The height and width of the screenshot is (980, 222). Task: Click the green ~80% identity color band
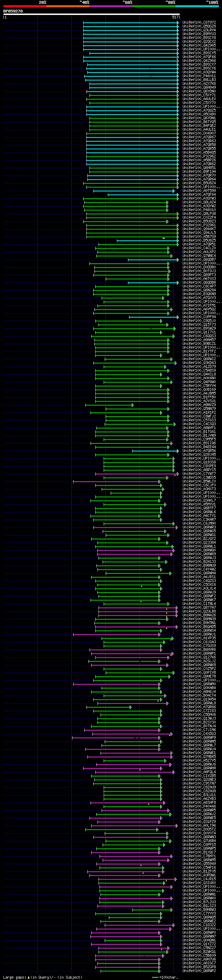tap(154, 6)
